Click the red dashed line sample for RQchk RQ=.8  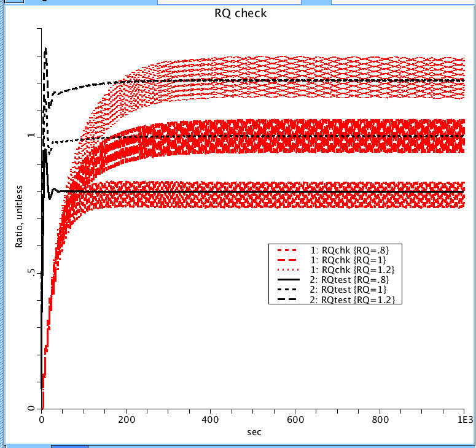[287, 250]
